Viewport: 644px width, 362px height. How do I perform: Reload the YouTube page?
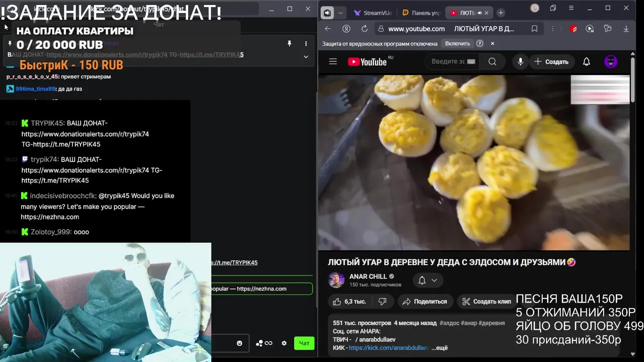[x=365, y=29]
